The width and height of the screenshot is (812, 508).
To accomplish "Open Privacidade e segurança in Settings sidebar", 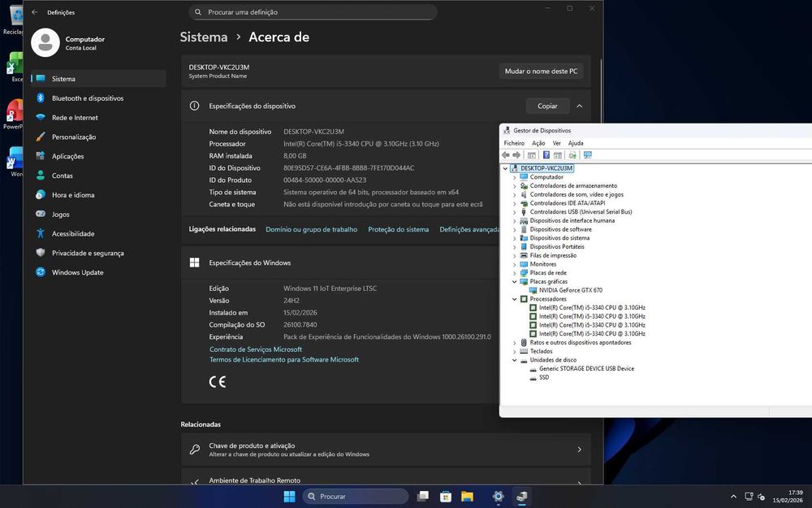I will 98,253.
